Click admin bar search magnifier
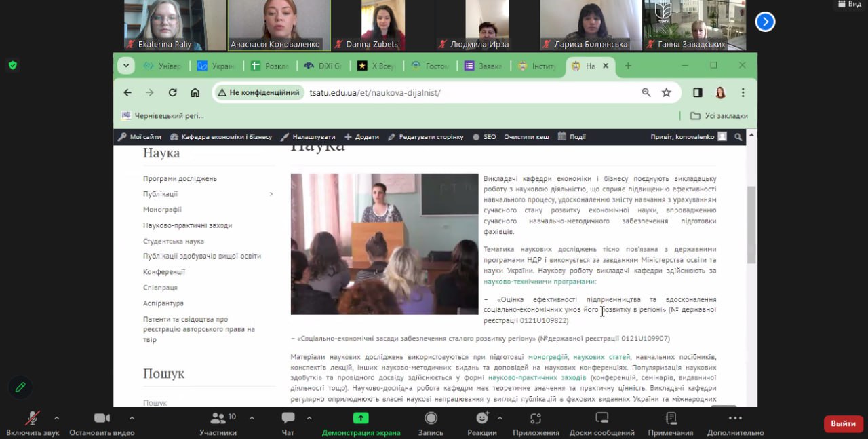 pos(738,136)
